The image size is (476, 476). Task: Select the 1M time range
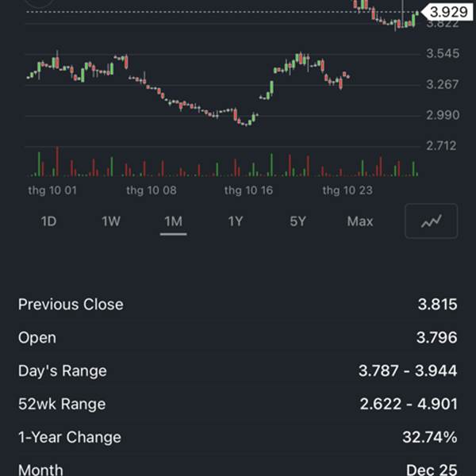click(173, 221)
